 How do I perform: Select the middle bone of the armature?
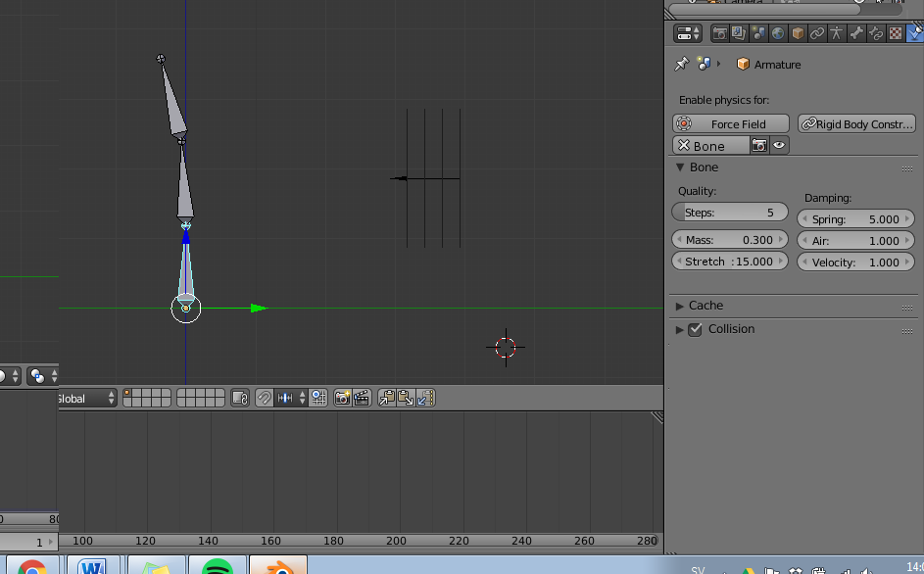[x=185, y=189]
